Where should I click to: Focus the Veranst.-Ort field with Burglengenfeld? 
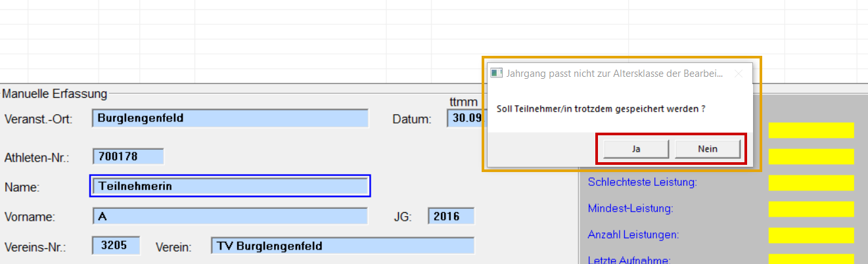pyautogui.click(x=230, y=118)
